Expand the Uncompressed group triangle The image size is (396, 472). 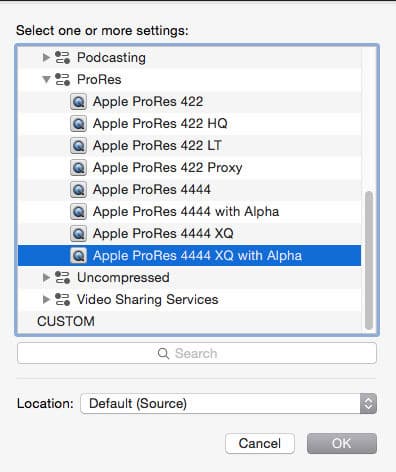(x=46, y=277)
